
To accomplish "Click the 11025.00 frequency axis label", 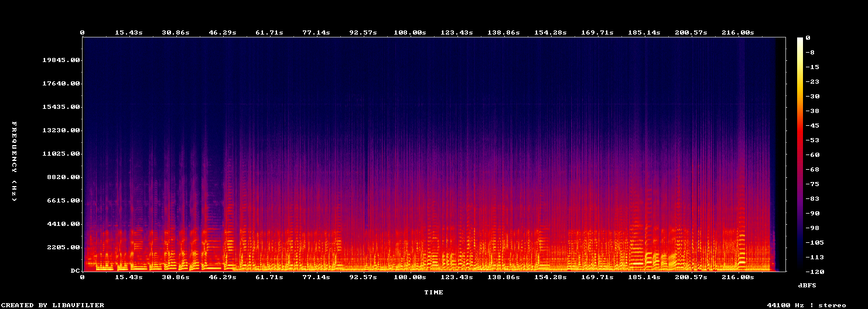I will tap(61, 154).
